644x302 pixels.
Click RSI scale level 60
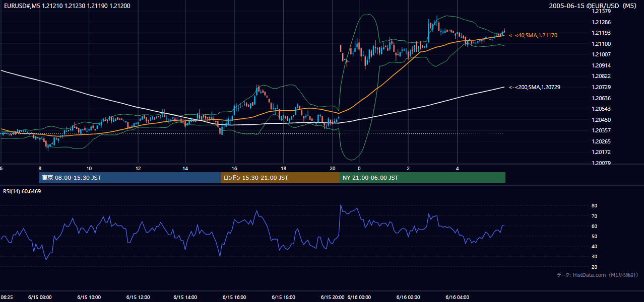[594, 226]
